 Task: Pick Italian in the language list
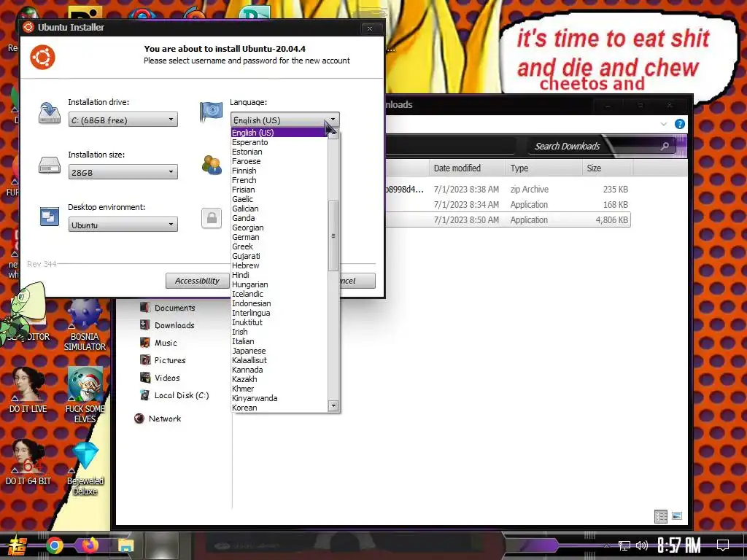(x=243, y=341)
